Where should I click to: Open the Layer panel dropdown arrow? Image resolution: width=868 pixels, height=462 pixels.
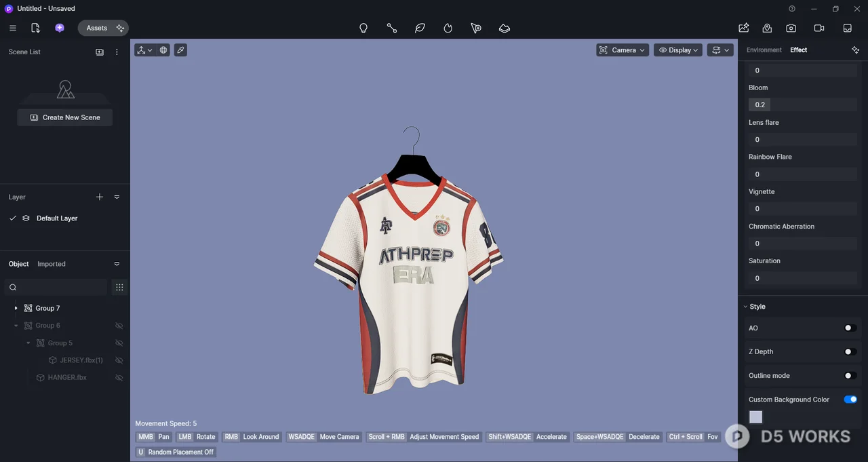point(117,197)
